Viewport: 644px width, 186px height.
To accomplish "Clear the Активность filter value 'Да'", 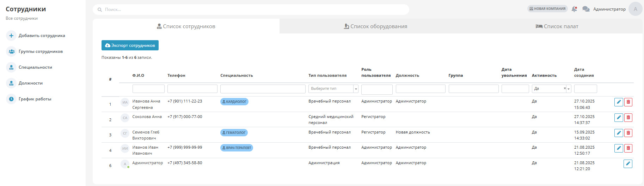I will point(565,88).
